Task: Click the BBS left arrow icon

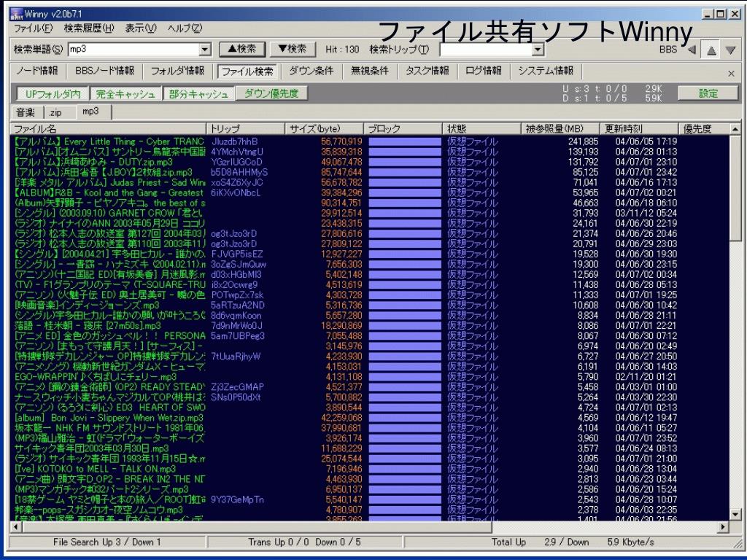Action: tap(692, 50)
